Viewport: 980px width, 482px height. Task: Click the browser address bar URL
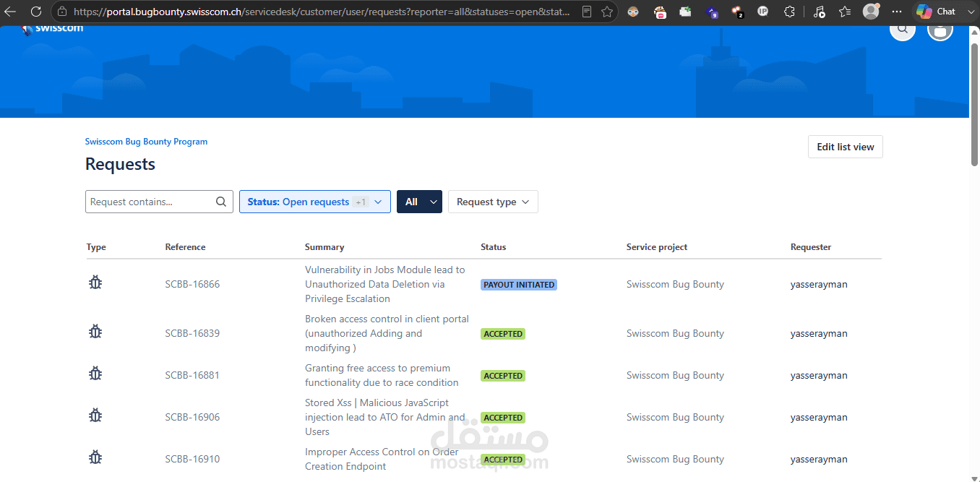(322, 12)
